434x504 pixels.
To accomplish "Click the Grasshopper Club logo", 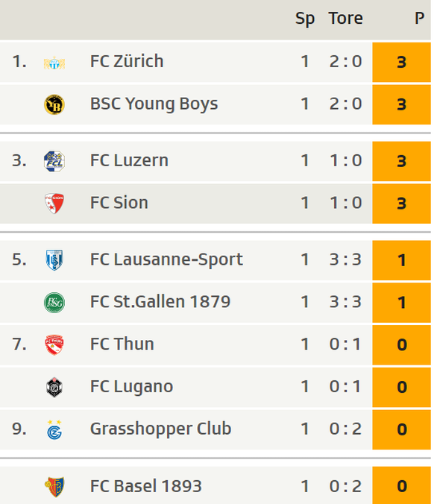I will tap(54, 429).
